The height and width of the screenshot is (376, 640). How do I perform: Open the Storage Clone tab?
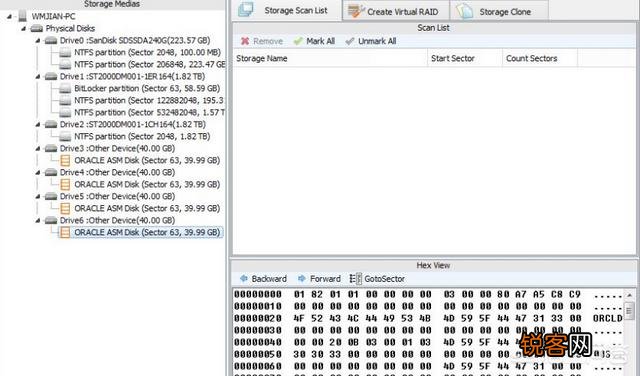pos(499,11)
